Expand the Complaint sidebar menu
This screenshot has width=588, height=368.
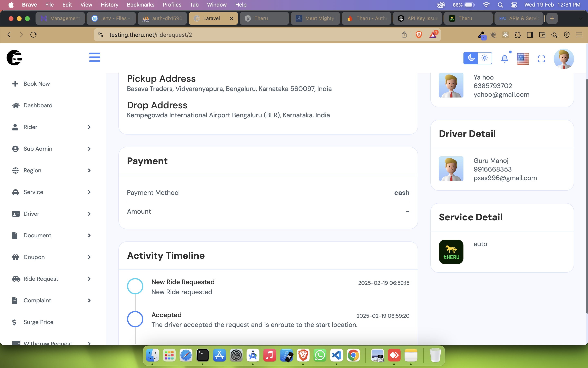pyautogui.click(x=51, y=300)
